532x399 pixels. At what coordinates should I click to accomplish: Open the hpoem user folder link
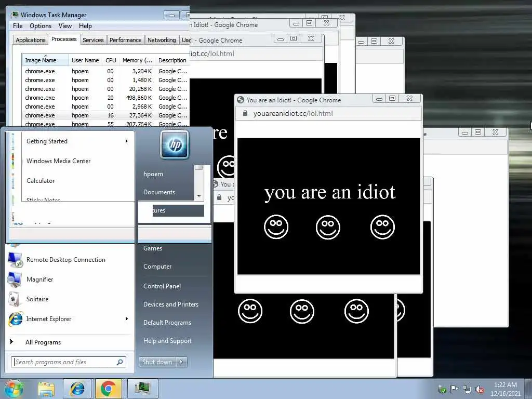pyautogui.click(x=153, y=174)
